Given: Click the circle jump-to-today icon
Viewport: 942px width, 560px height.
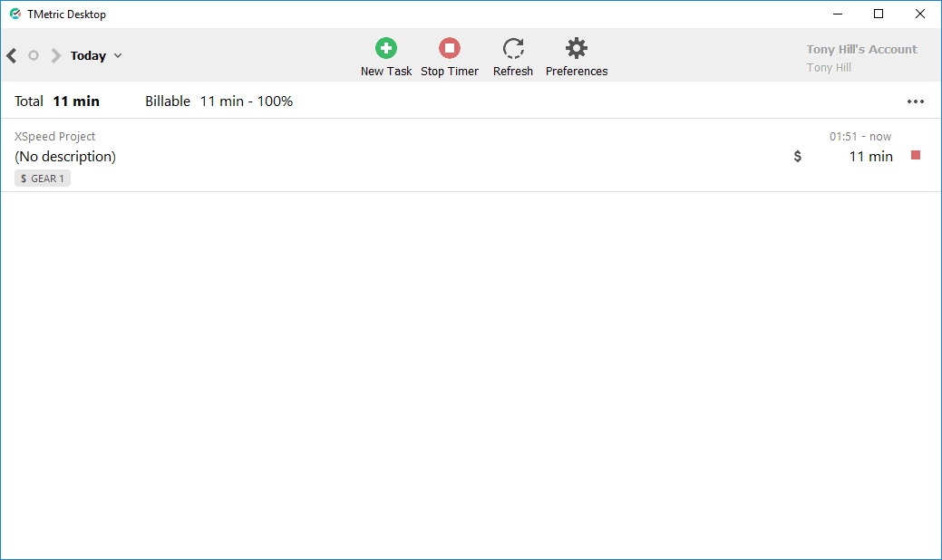Looking at the screenshot, I should 34,56.
